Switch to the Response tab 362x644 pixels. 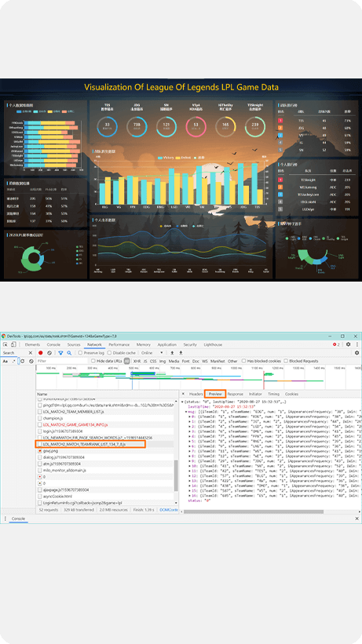pos(236,394)
